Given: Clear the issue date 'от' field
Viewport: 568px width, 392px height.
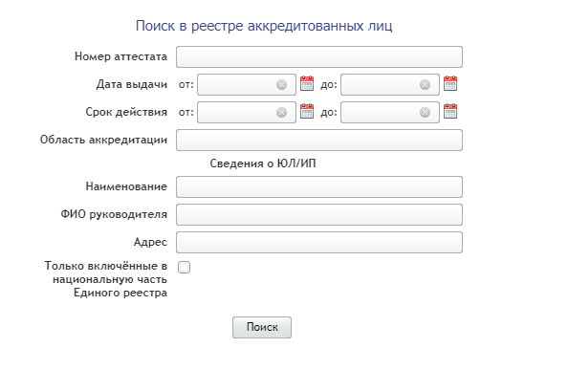Looking at the screenshot, I should 281,85.
